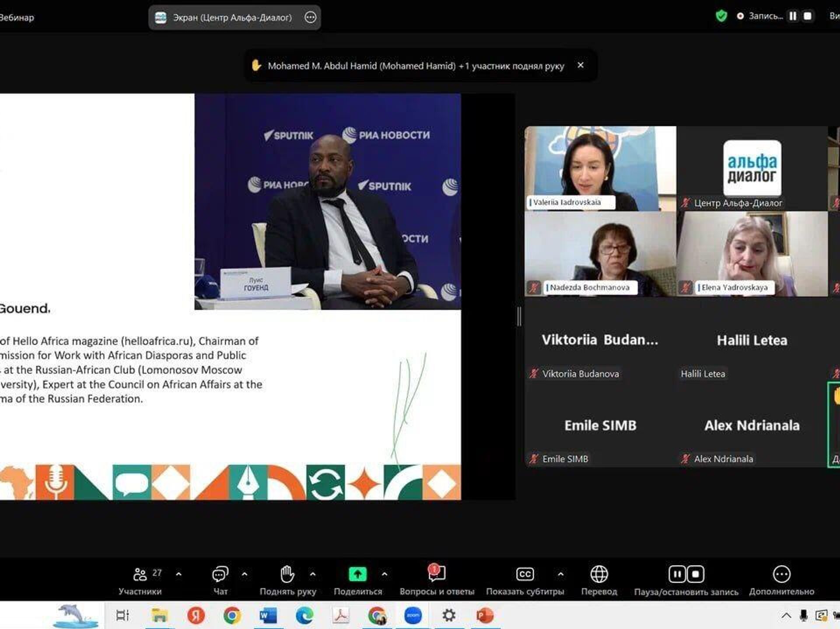
Task: Expand the Participants options chevron
Action: pos(178,574)
